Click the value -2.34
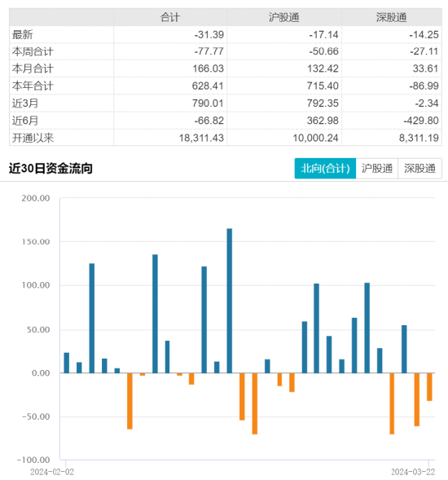The image size is (448, 480). point(427,103)
